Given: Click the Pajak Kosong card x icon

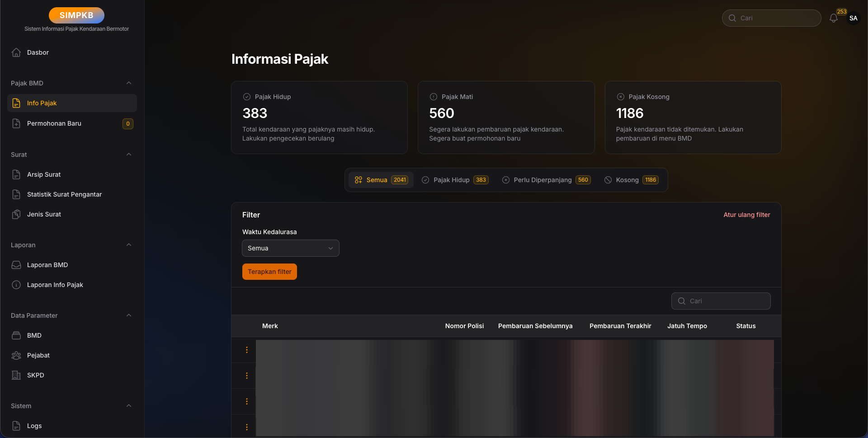Looking at the screenshot, I should tap(621, 97).
